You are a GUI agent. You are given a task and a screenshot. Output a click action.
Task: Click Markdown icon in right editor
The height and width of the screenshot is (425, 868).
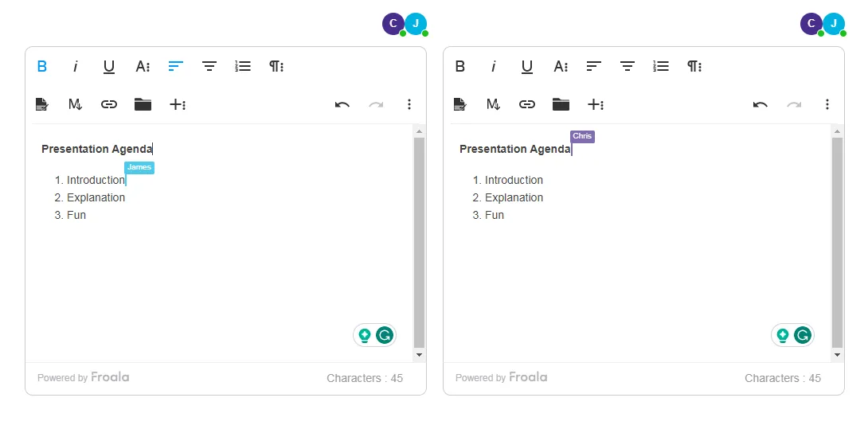click(x=494, y=104)
